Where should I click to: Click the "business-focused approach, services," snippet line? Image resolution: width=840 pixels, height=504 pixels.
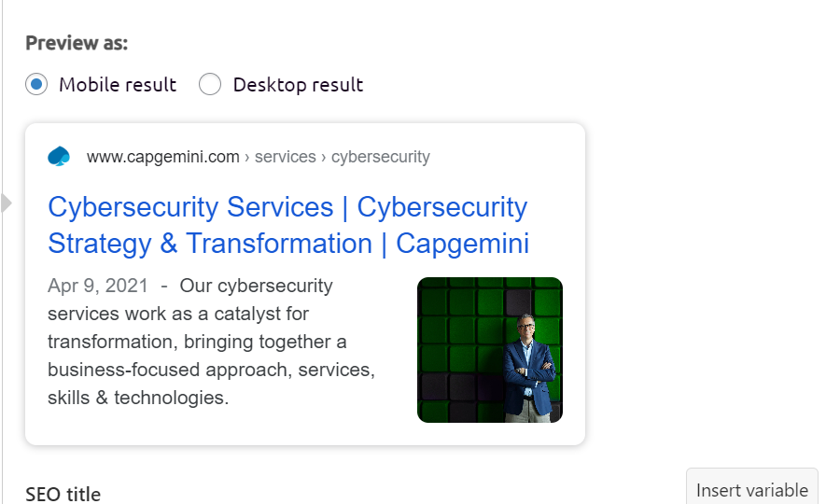click(x=211, y=370)
